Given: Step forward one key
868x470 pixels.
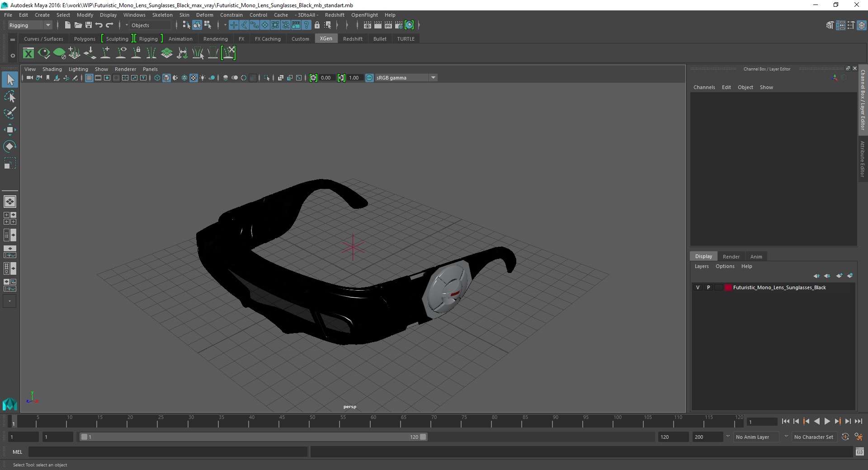Looking at the screenshot, I should click(837, 421).
